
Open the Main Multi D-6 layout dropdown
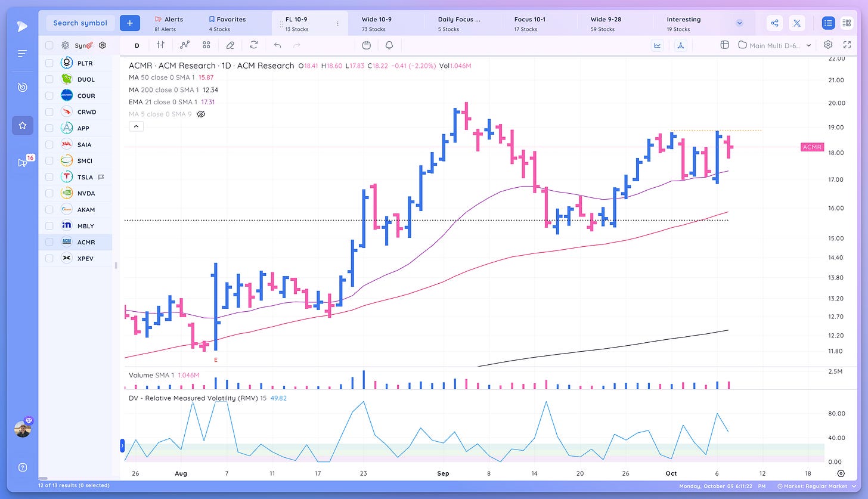click(774, 45)
